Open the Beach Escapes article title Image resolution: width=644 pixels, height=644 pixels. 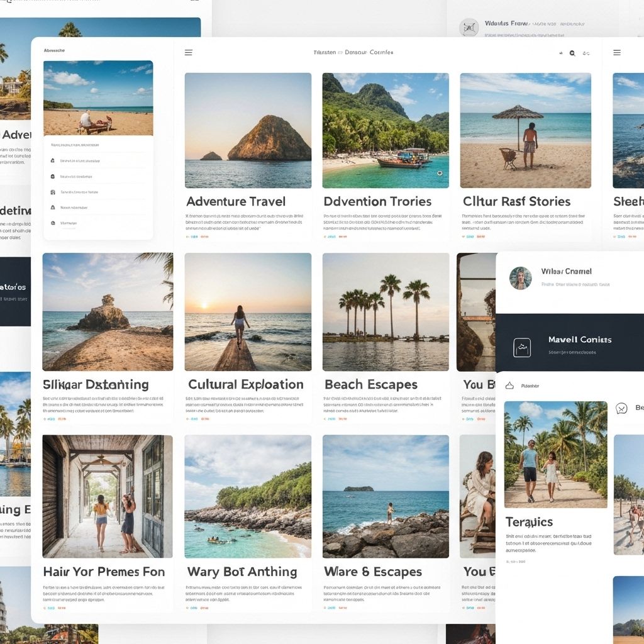(371, 384)
